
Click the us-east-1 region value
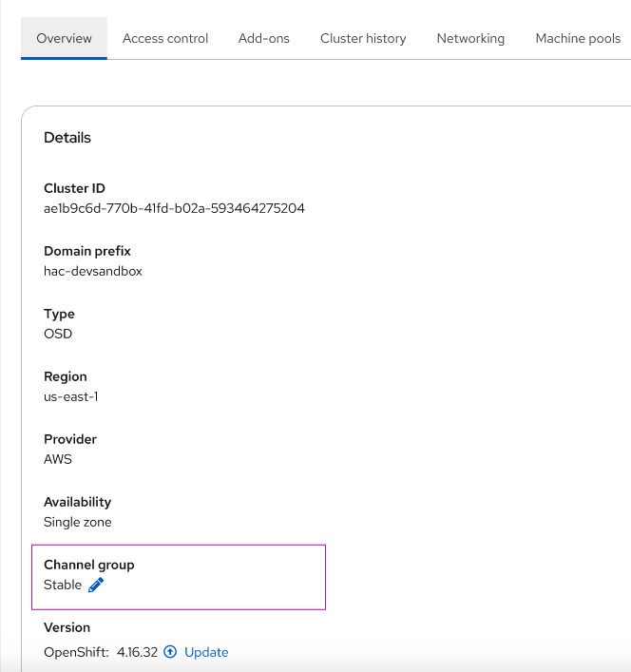pyautogui.click(x=70, y=396)
